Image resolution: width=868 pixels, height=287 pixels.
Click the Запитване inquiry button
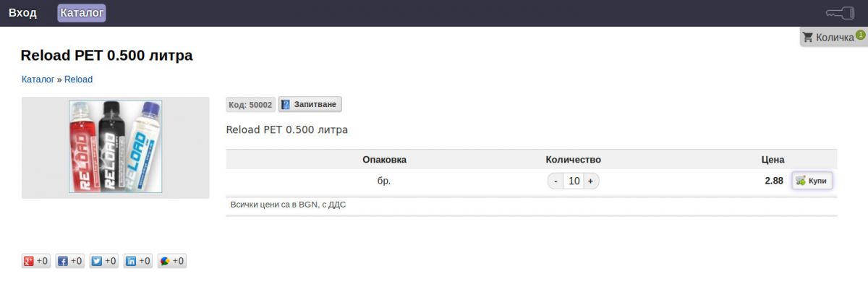310,105
